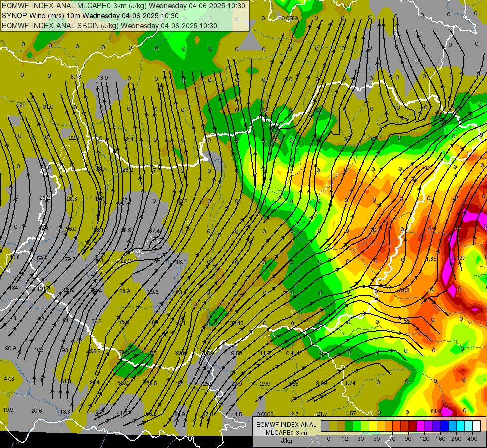
Task: Click the MLCAPE0-3km title line at top
Action: pyautogui.click(x=123, y=6)
